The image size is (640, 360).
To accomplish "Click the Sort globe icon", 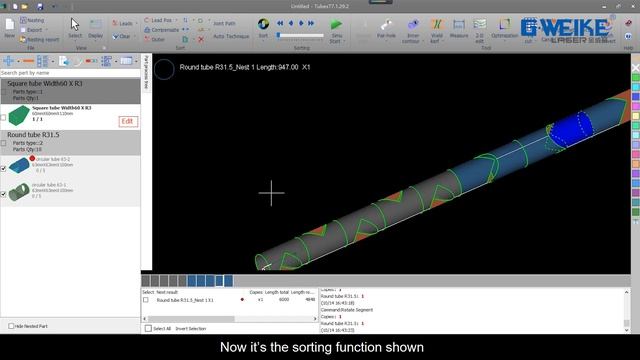I will click(263, 24).
